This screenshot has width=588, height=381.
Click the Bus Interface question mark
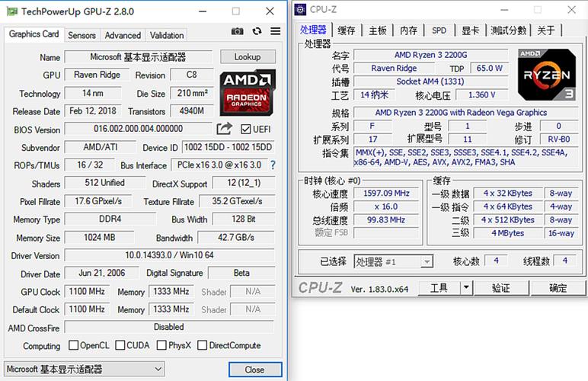(x=273, y=165)
